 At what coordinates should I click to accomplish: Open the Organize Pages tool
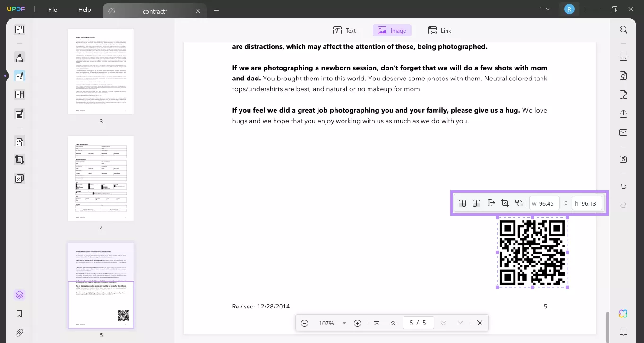[19, 141]
